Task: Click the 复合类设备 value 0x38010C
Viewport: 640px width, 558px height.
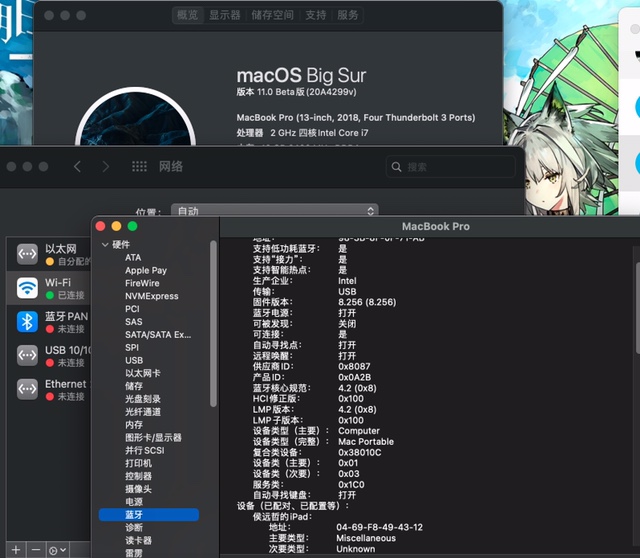Action: pos(359,452)
